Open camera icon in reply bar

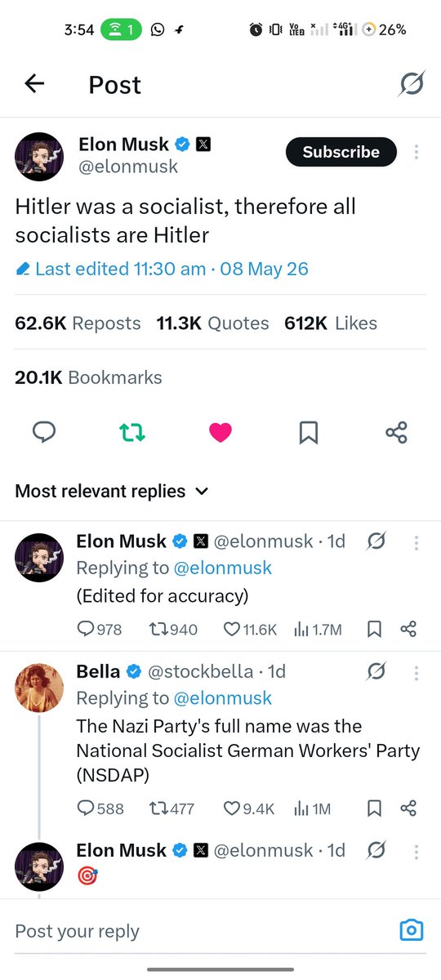[x=412, y=929]
